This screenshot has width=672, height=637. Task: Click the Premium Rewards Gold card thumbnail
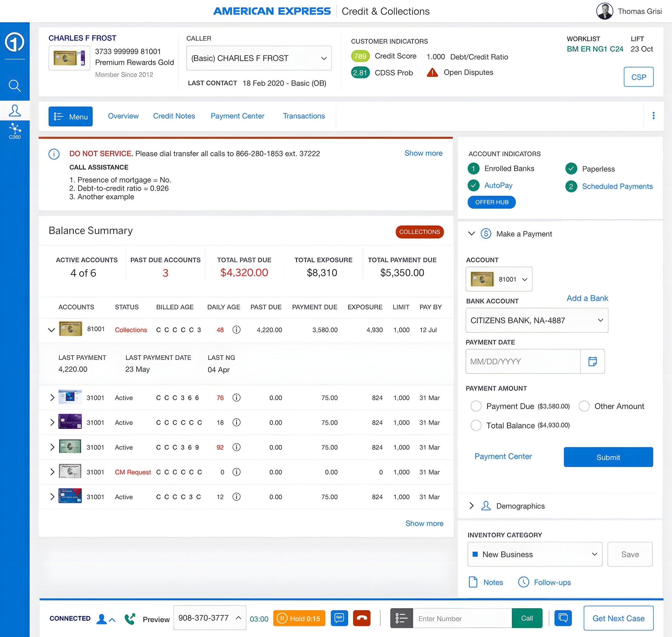click(69, 58)
